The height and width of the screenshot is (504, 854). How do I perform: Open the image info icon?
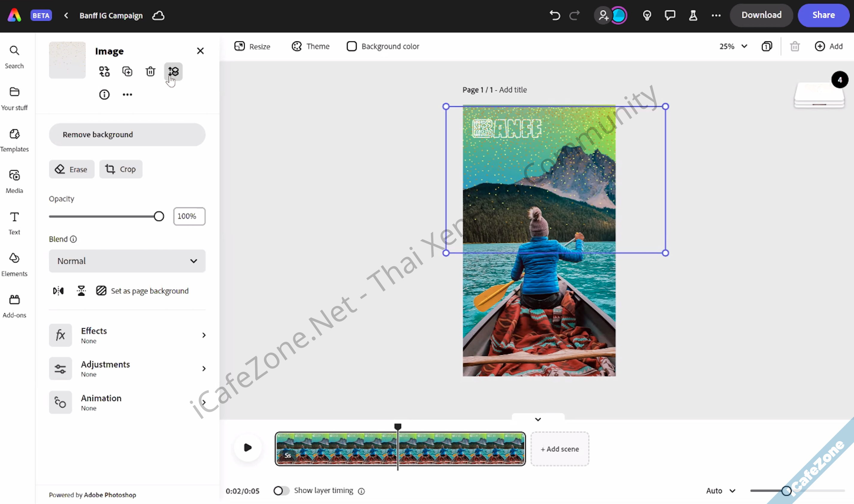pyautogui.click(x=104, y=94)
